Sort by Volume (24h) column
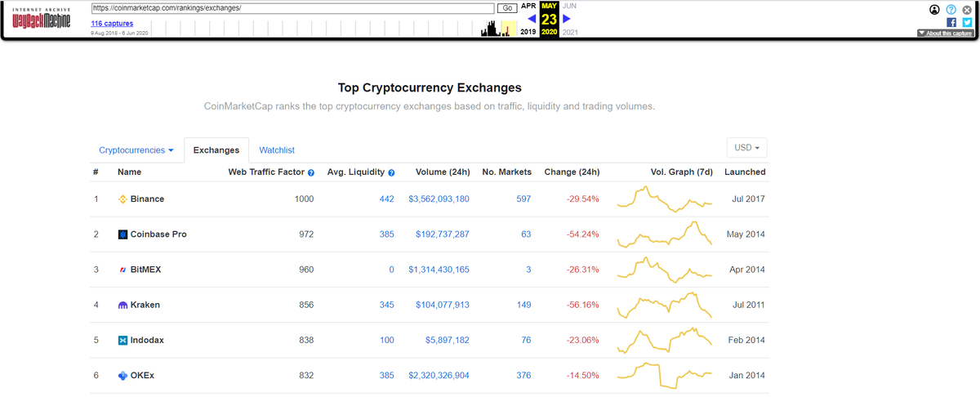 pyautogui.click(x=443, y=172)
